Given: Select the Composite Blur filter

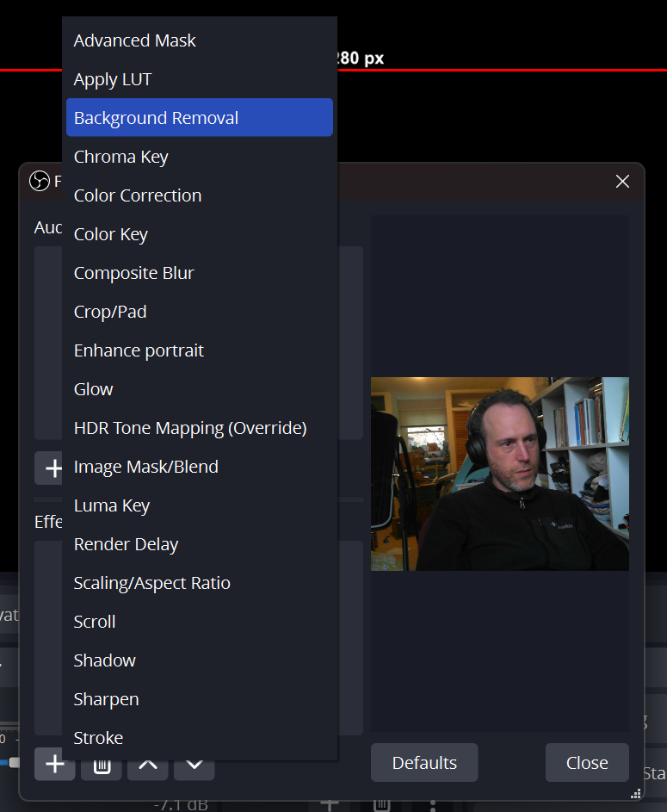Looking at the screenshot, I should 134,273.
